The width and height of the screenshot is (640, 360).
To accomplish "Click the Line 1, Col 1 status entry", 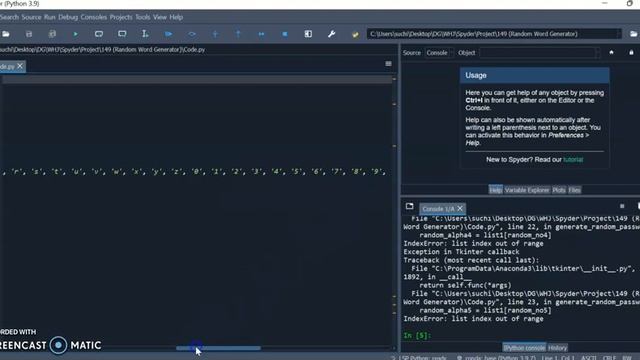I will point(559,358).
